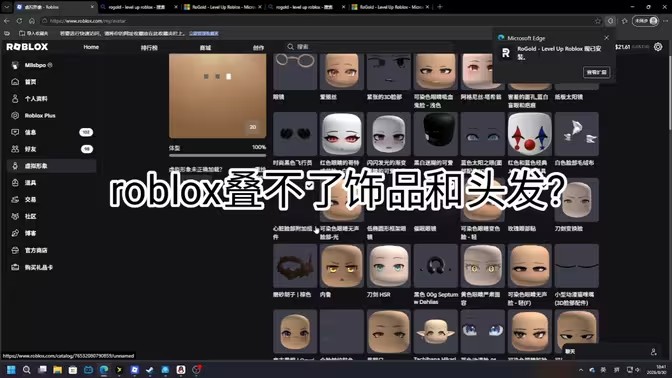The image size is (672, 378).
Task: Open the new chat icon in 聊天 bar
Action: pyautogui.click(x=653, y=352)
